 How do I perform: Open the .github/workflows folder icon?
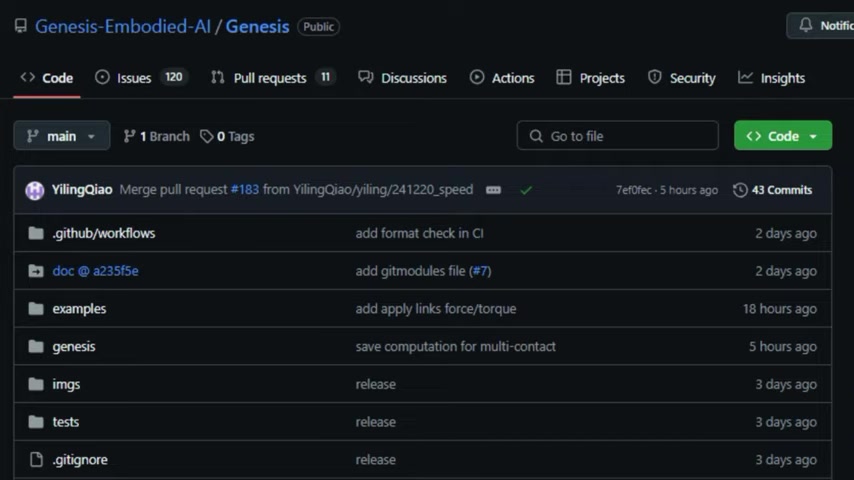(36, 233)
